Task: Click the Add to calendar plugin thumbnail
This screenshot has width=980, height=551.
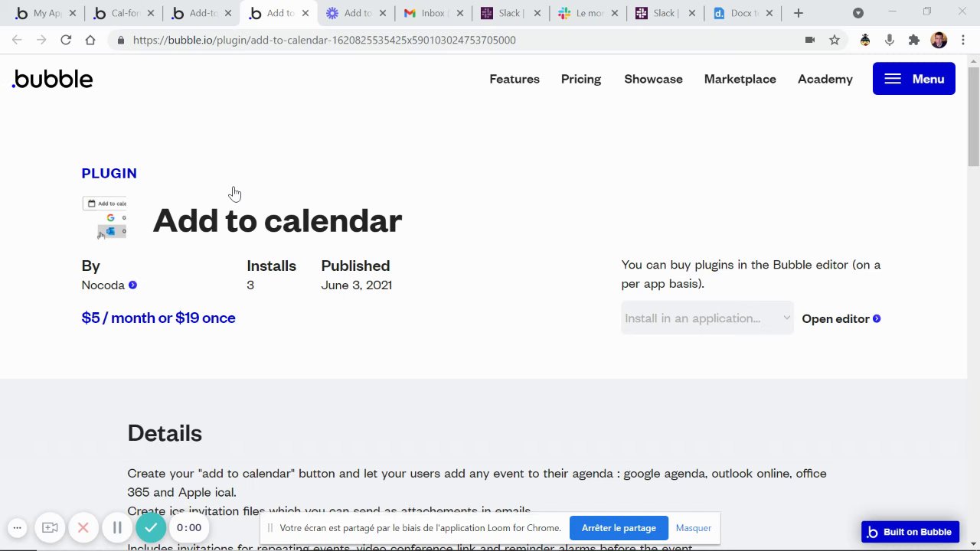Action: (105, 218)
